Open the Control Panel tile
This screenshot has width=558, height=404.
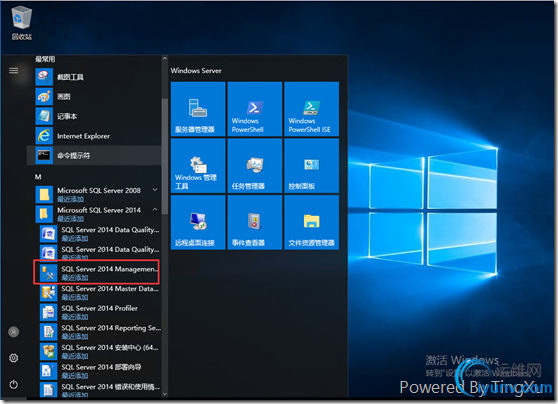pyautogui.click(x=311, y=166)
